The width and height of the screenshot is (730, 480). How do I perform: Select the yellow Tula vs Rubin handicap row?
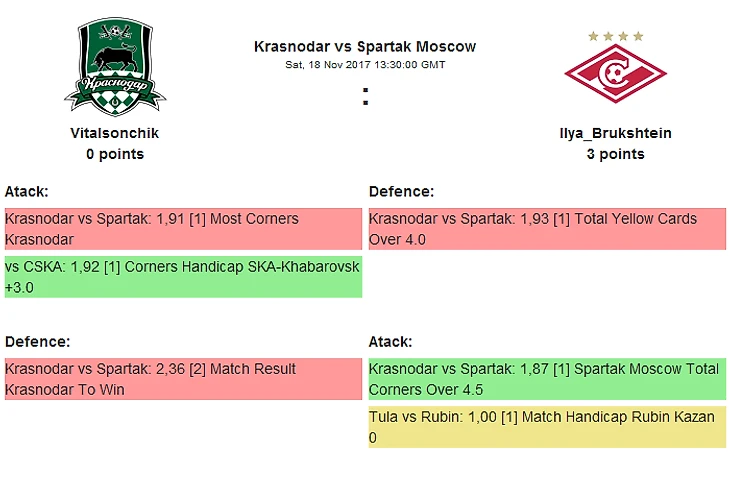pyautogui.click(x=547, y=427)
